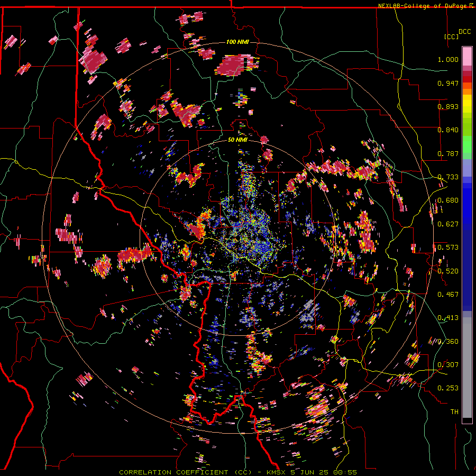
Task: Click the 0.680 legend value
Action: pyautogui.click(x=448, y=200)
